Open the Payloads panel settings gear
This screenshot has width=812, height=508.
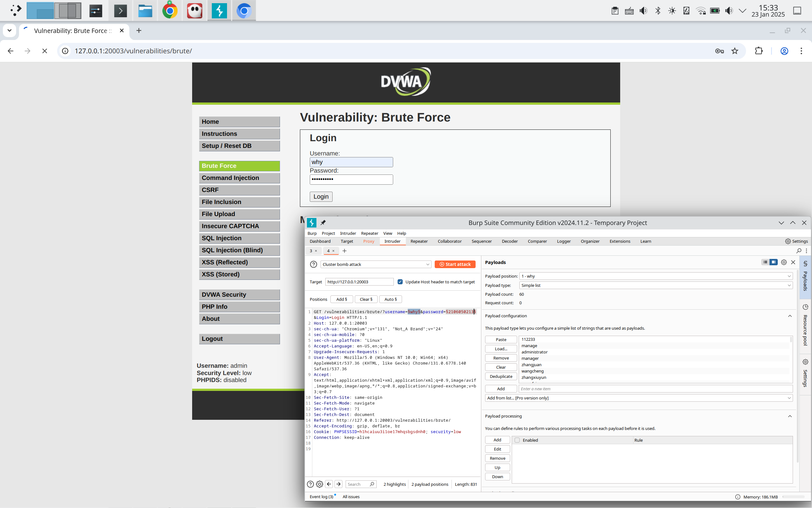pos(783,262)
